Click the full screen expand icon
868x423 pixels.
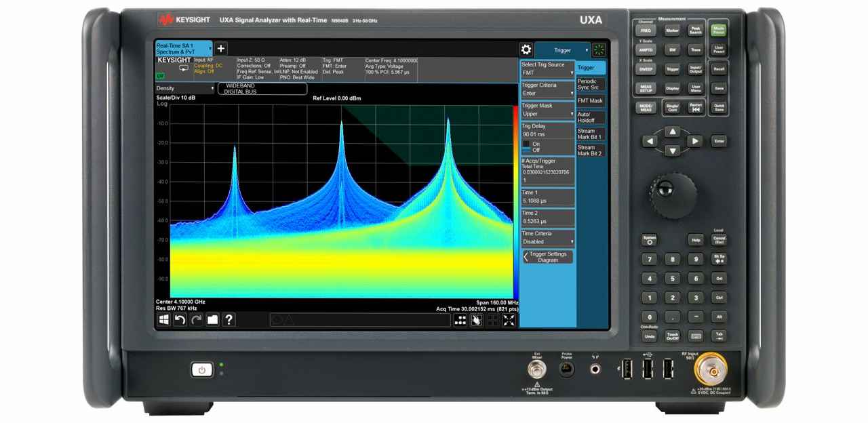(x=509, y=320)
